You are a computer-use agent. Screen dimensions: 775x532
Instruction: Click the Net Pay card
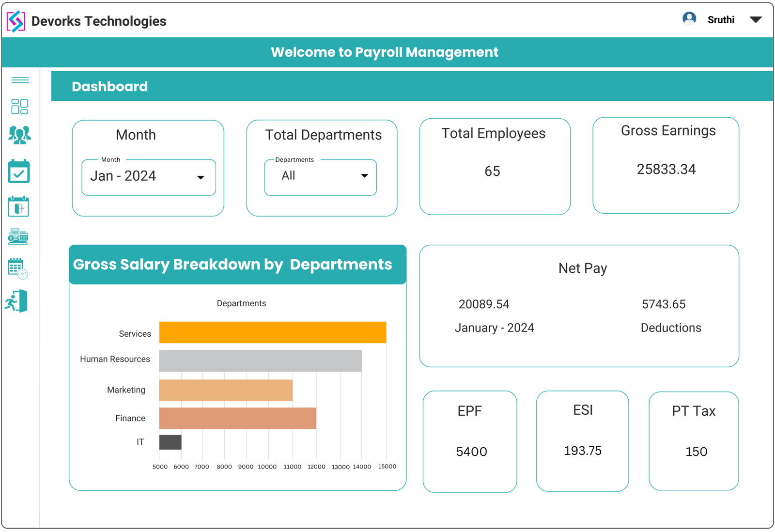click(579, 305)
